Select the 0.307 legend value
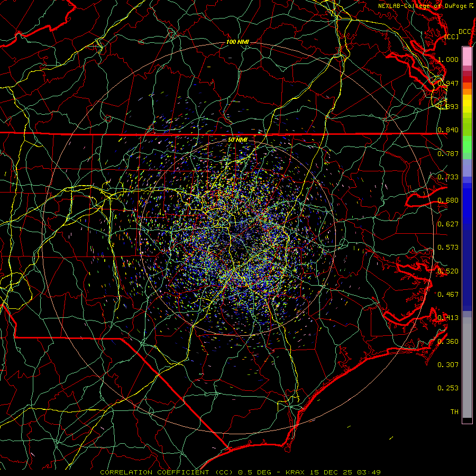The height and width of the screenshot is (476, 476). point(448,365)
